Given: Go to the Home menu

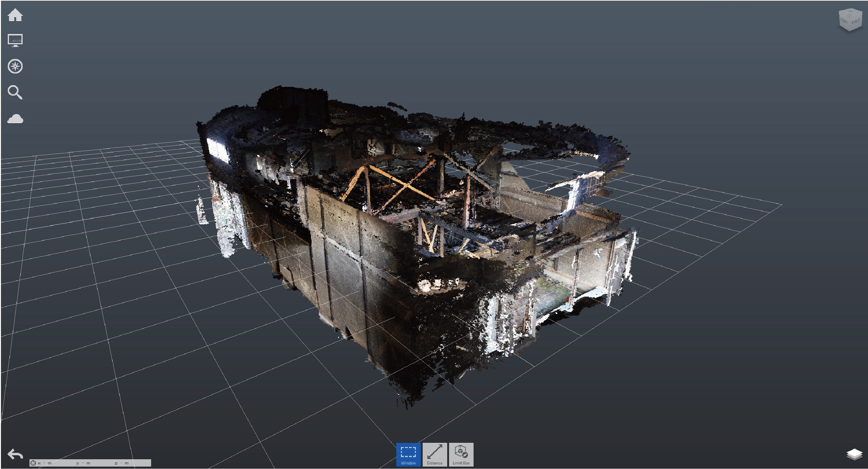Looking at the screenshot, I should 15,15.
